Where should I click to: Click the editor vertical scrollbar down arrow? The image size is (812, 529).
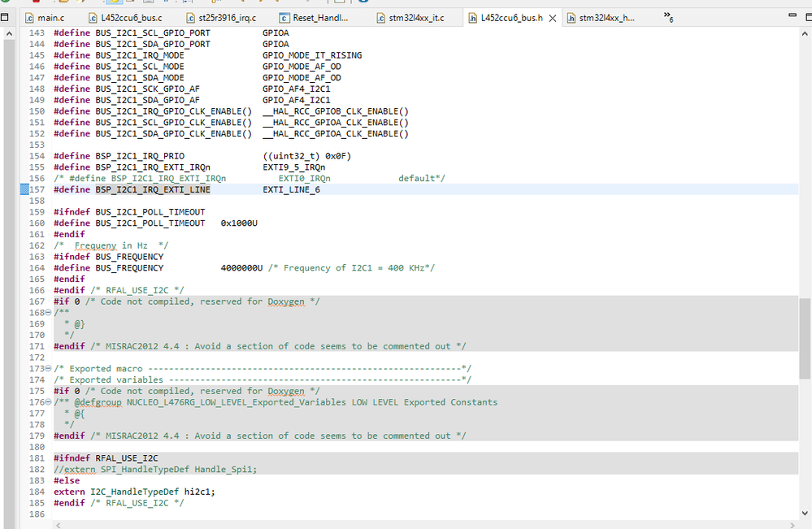(x=805, y=514)
